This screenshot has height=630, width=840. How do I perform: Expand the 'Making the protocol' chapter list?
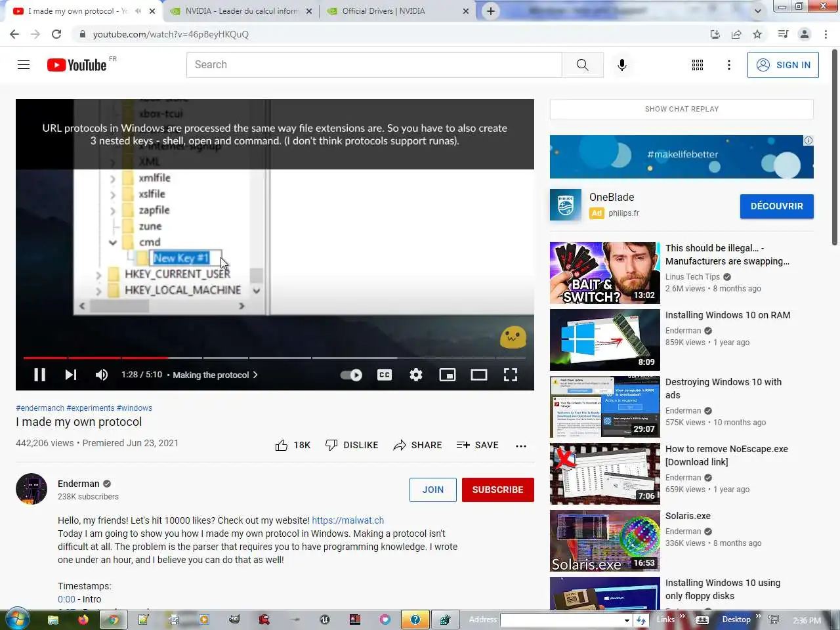215,375
